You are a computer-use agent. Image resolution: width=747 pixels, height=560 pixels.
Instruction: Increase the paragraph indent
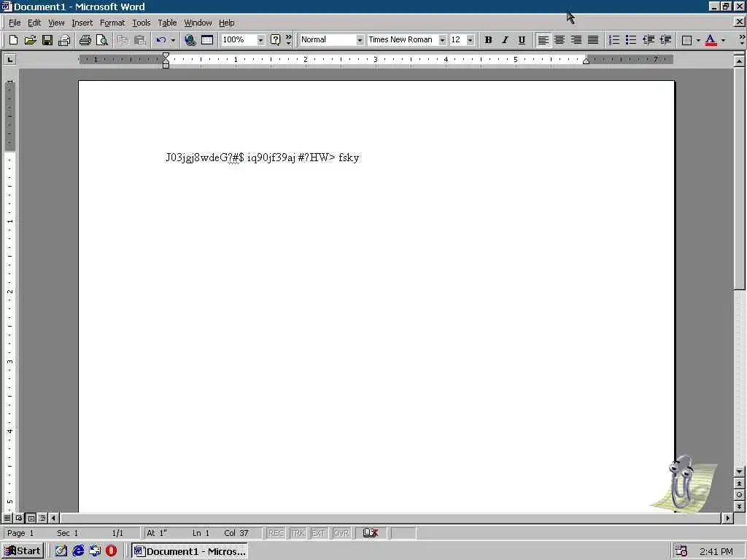pyautogui.click(x=665, y=40)
